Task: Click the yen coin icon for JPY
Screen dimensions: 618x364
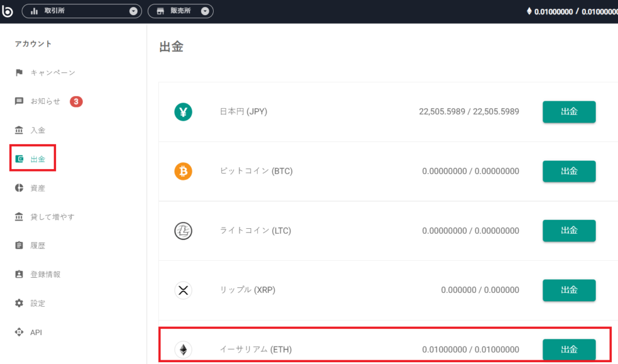Action: click(183, 112)
